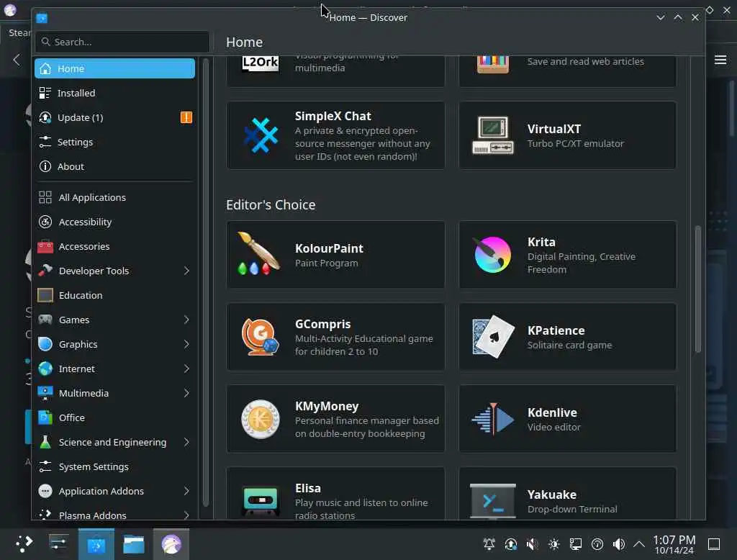Screen dimensions: 737x560
Task: Open the Krita app name
Action: pyautogui.click(x=541, y=242)
